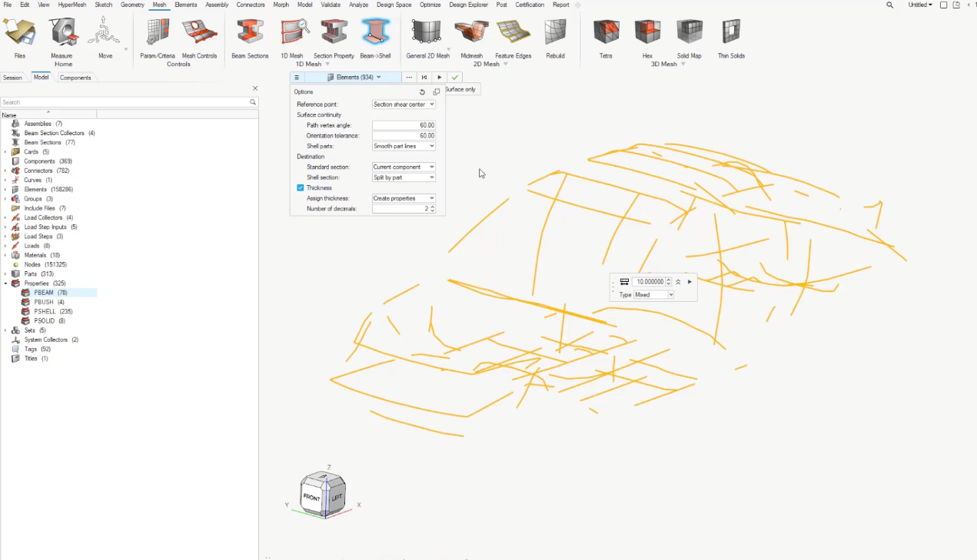Apply with the green checkmark button
The width and height of the screenshot is (977, 560).
pos(455,78)
